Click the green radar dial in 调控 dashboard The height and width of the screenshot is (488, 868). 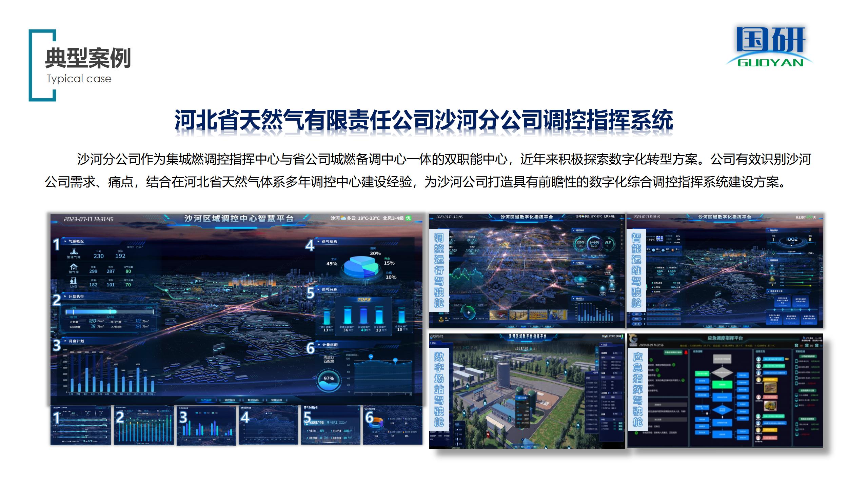[x=469, y=312]
